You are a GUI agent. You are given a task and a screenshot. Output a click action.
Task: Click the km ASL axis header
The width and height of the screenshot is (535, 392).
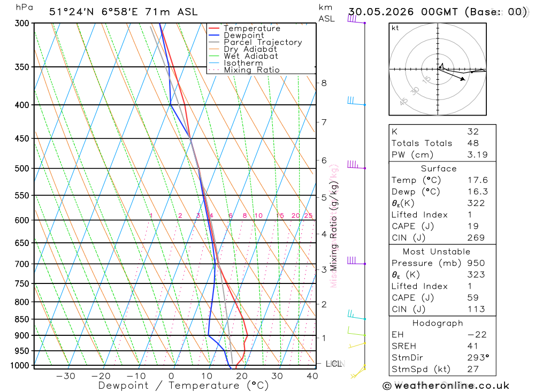(326, 13)
